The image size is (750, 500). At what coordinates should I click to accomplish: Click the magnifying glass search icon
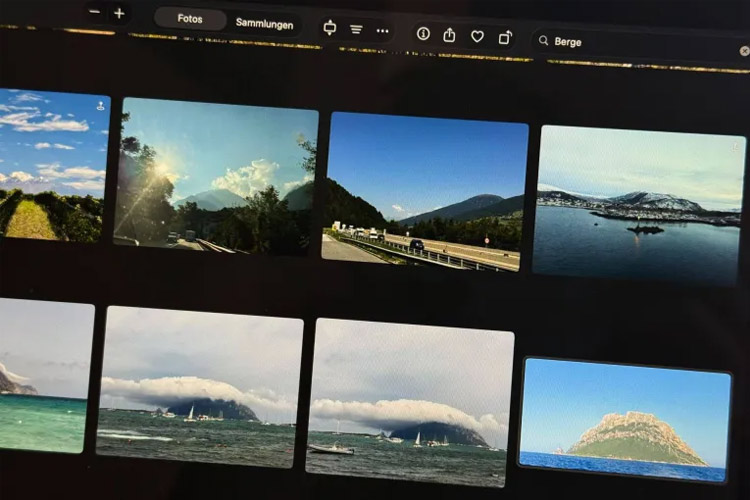(544, 41)
